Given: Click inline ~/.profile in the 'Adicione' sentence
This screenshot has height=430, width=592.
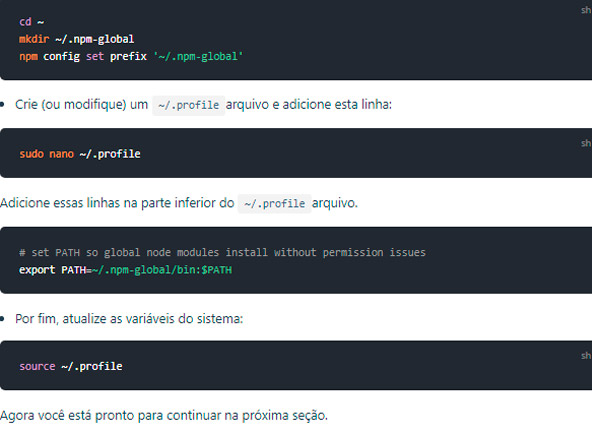Looking at the screenshot, I should 274,203.
